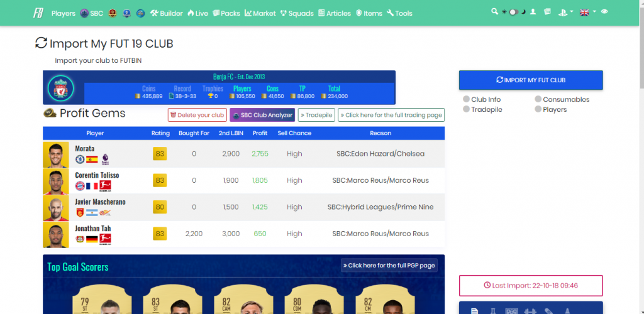Open Javier Mascherano's player portrait
Image resolution: width=644 pixels, height=314 pixels.
tap(56, 208)
